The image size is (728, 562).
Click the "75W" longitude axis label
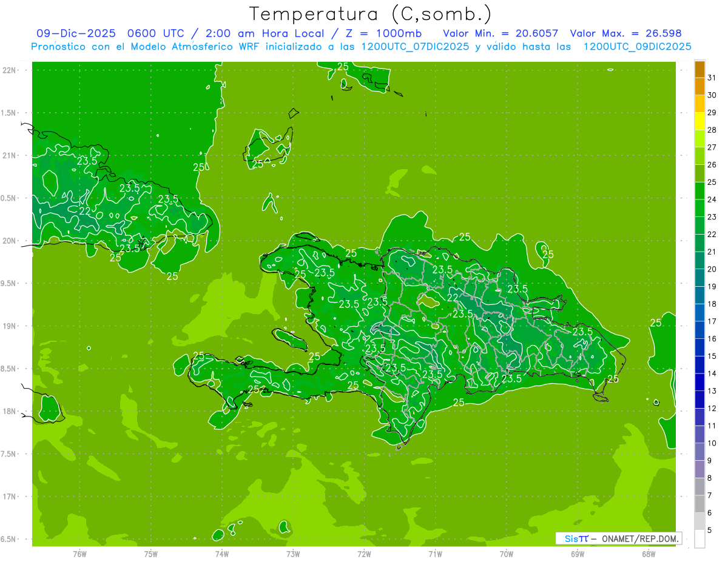(150, 554)
